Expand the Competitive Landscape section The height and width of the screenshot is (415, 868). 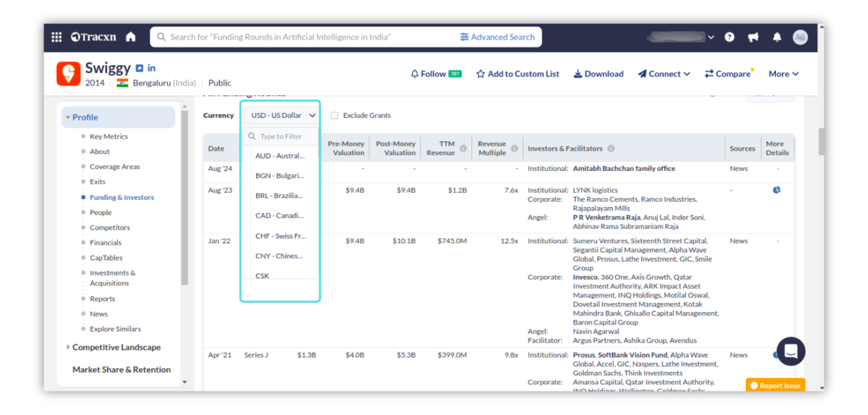pyautogui.click(x=116, y=347)
